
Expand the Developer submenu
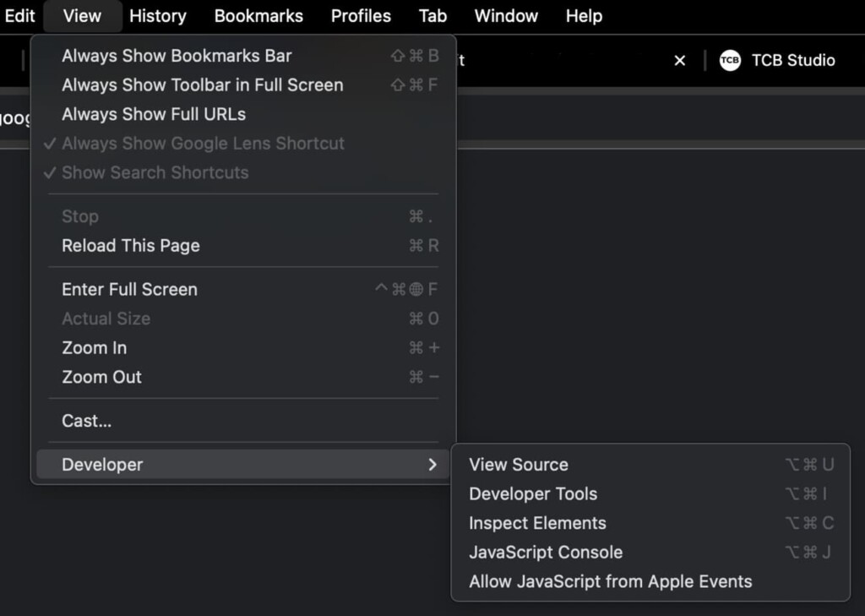[102, 464]
